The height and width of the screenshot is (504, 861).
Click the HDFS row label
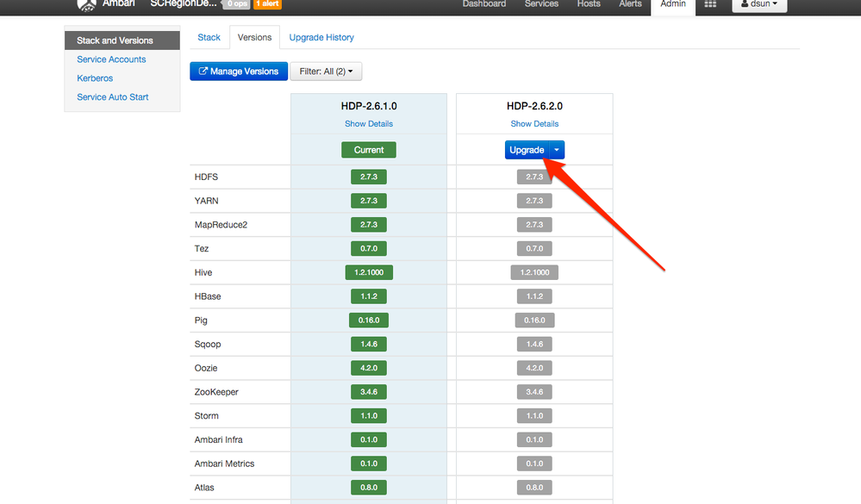point(206,177)
